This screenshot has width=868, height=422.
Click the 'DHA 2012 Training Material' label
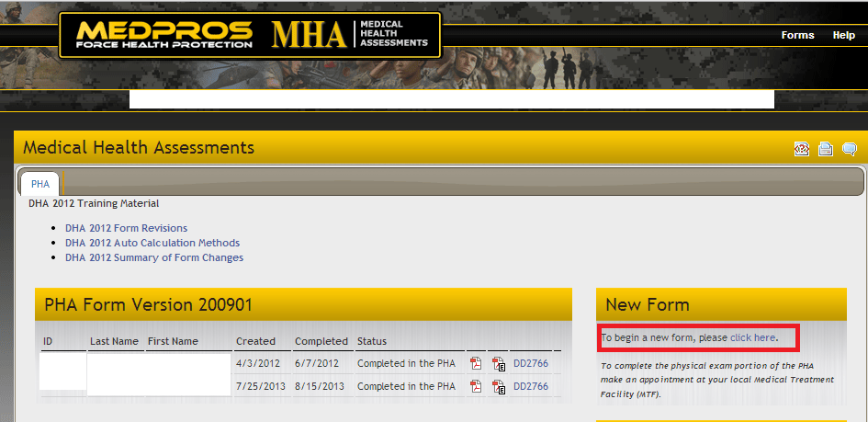[x=94, y=203]
